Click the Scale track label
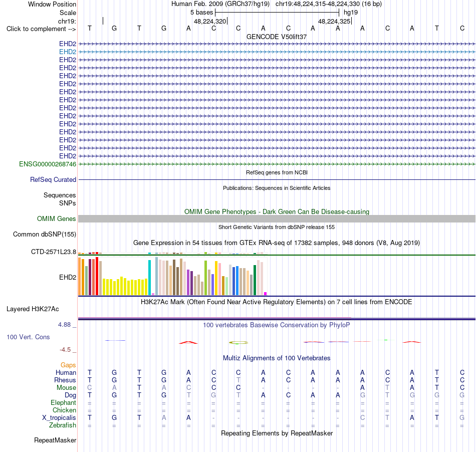Image resolution: width=476 pixels, height=452 pixels. click(68, 13)
